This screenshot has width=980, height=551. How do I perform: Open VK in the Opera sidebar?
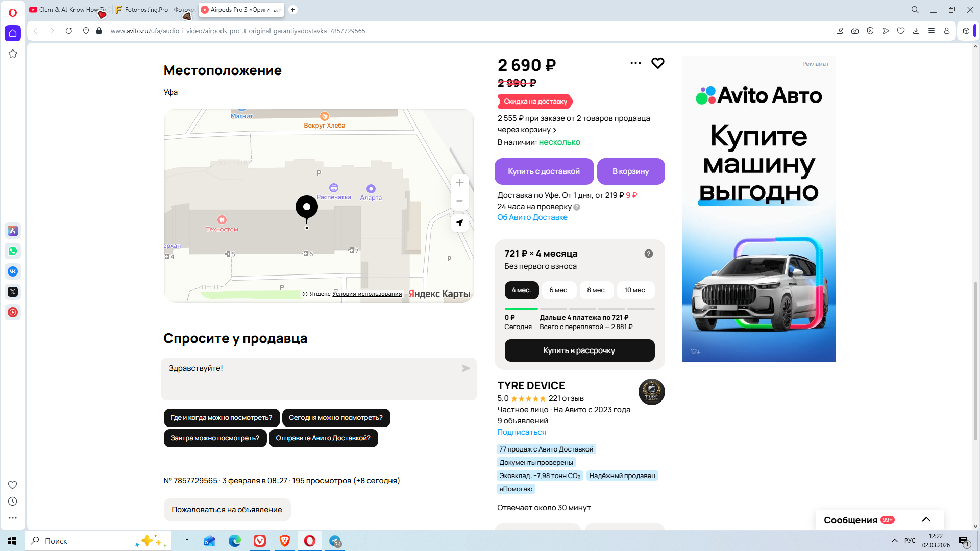point(13,271)
